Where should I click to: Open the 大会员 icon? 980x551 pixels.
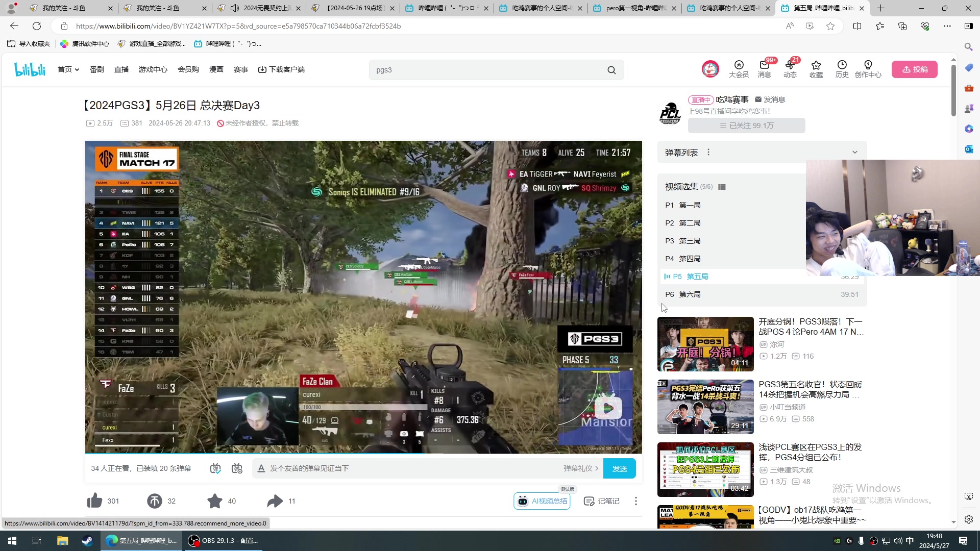click(x=739, y=69)
